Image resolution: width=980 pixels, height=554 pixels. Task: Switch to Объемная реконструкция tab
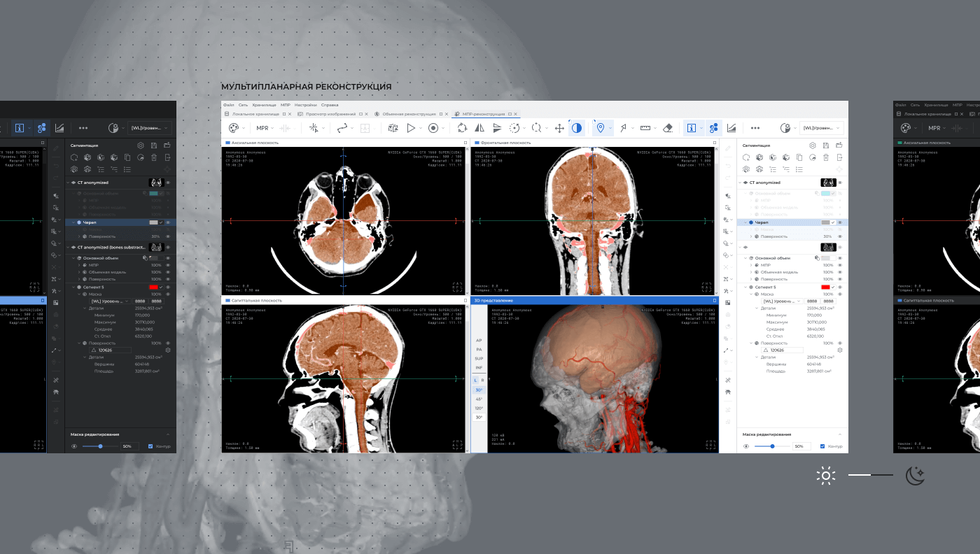409,113
